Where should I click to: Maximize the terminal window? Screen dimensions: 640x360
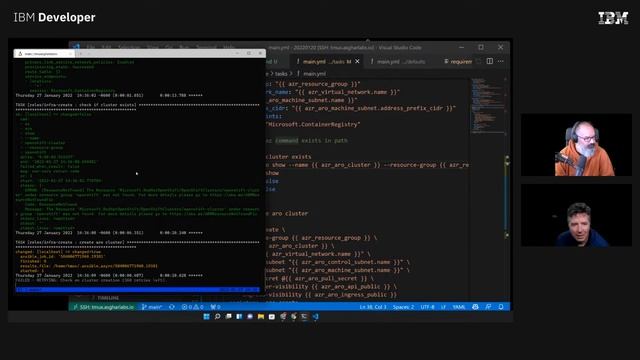249,53
